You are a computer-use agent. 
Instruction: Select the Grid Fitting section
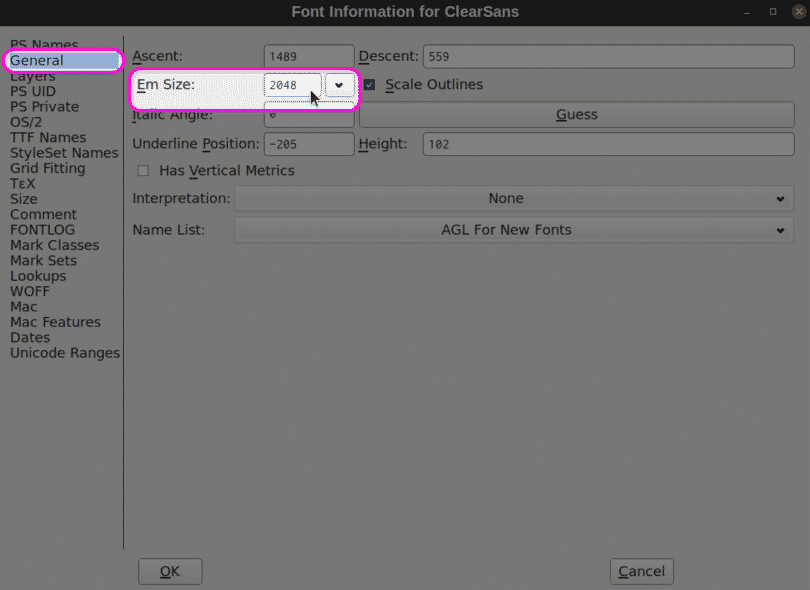pyautogui.click(x=48, y=168)
